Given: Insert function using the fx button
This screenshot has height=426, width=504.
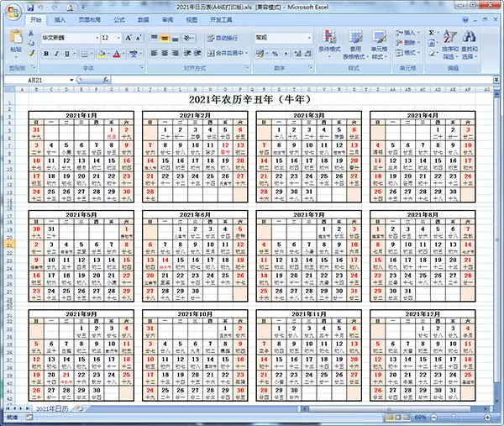Looking at the screenshot, I should coord(106,80).
